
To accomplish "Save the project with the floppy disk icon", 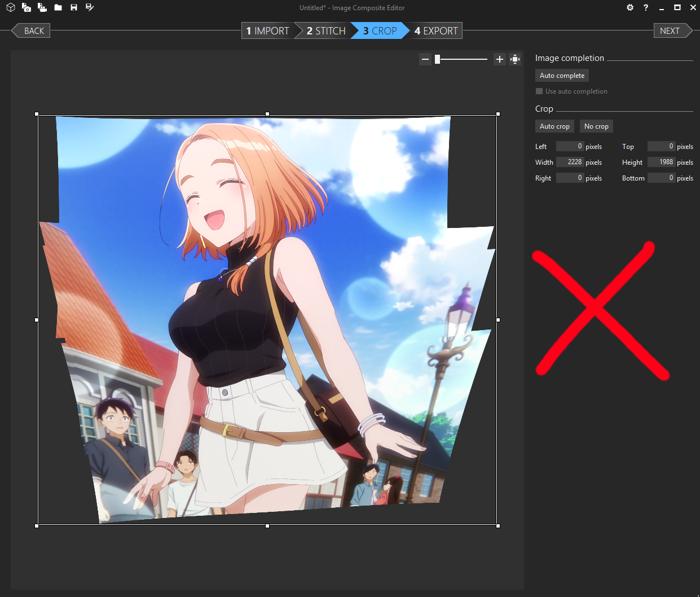I will (74, 7).
